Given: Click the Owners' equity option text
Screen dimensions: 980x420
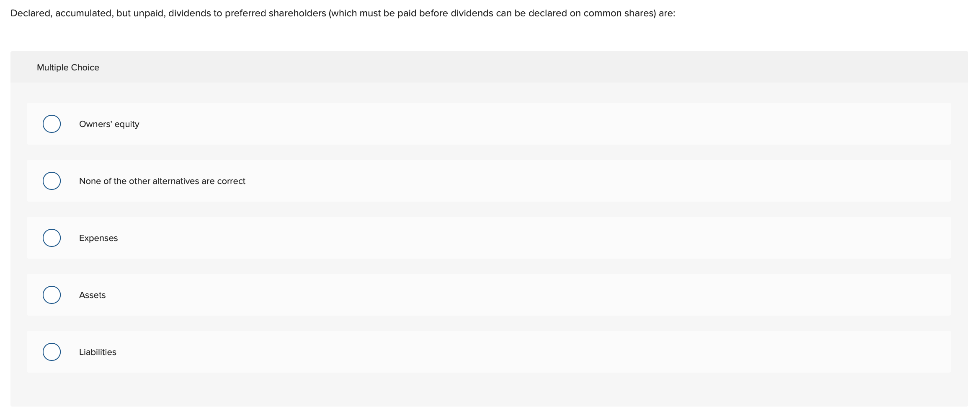Looking at the screenshot, I should pyautogui.click(x=109, y=124).
